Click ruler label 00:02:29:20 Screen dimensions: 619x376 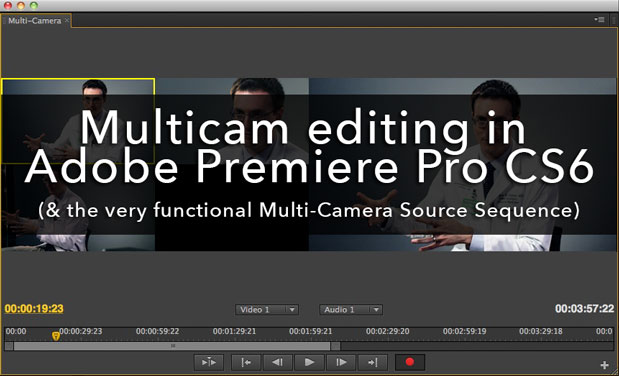388,331
